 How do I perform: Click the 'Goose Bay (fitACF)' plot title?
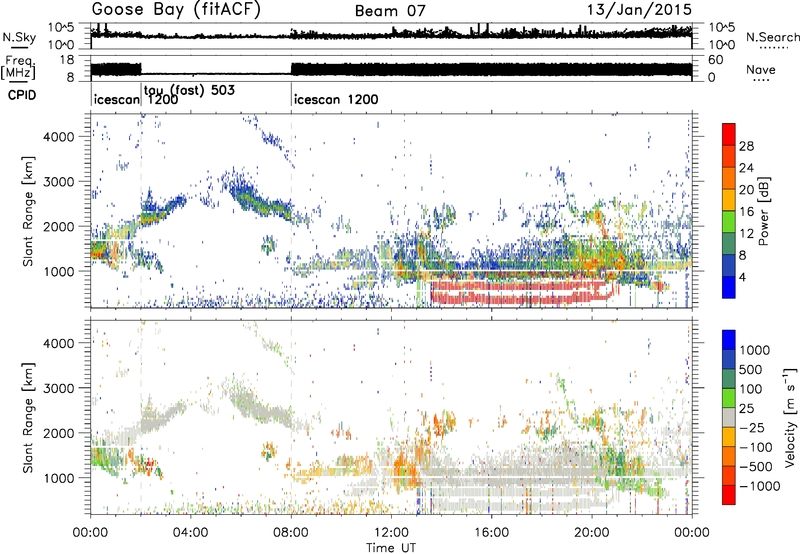[x=176, y=10]
